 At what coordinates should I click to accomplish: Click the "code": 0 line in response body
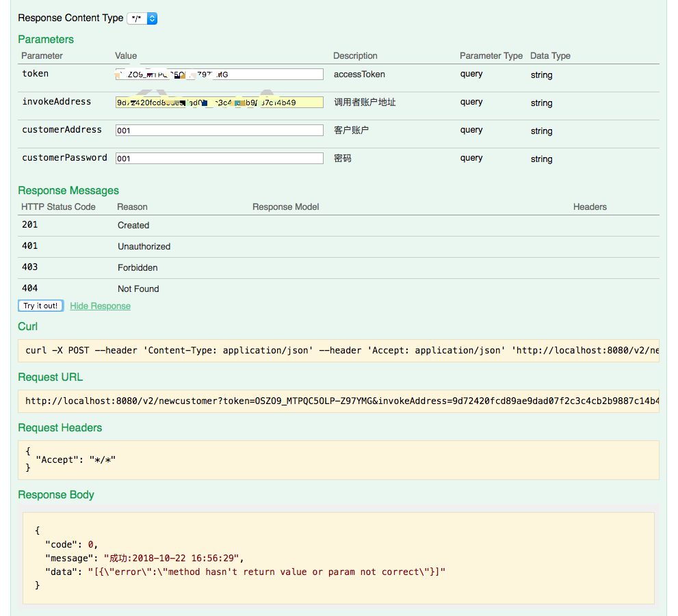pyautogui.click(x=72, y=544)
